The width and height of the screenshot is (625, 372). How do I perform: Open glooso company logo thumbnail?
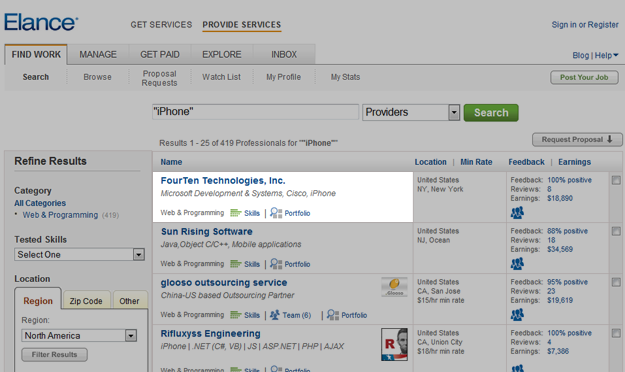[x=394, y=287]
